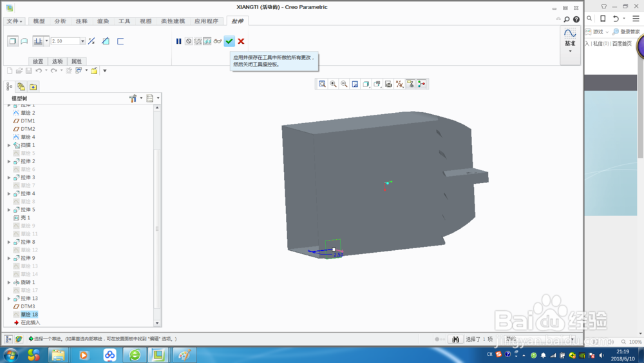Open the depth option dropdown arrow
The height and width of the screenshot is (363, 644).
46,41
